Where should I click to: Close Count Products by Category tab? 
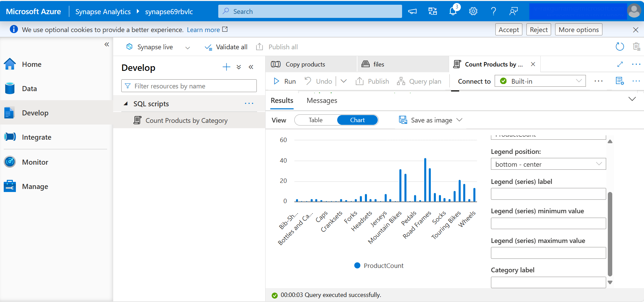click(533, 64)
